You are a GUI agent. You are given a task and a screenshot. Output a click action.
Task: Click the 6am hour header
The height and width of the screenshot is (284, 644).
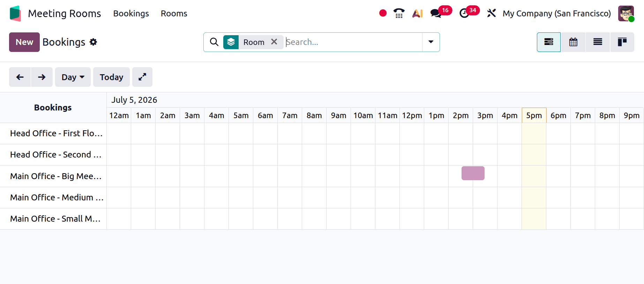[265, 115]
